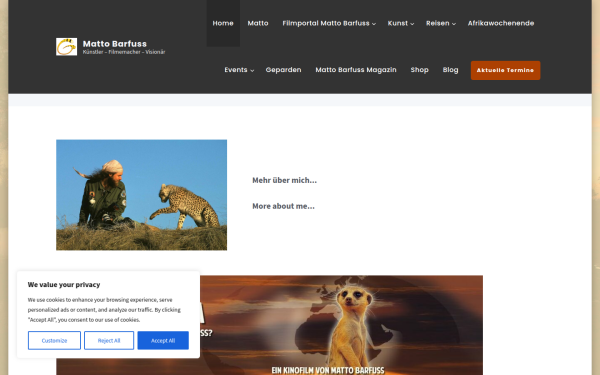Click Customize in the cookie banner
The width and height of the screenshot is (600, 375).
(54, 341)
